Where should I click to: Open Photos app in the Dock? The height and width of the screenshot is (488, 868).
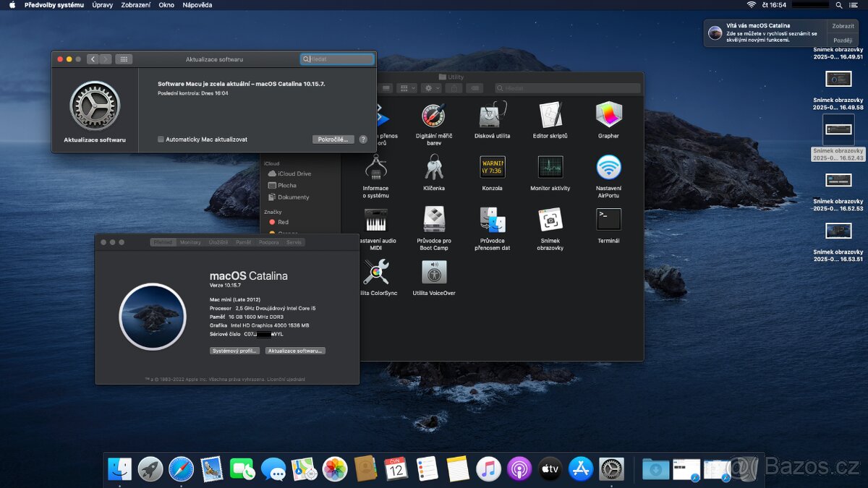pyautogui.click(x=335, y=469)
